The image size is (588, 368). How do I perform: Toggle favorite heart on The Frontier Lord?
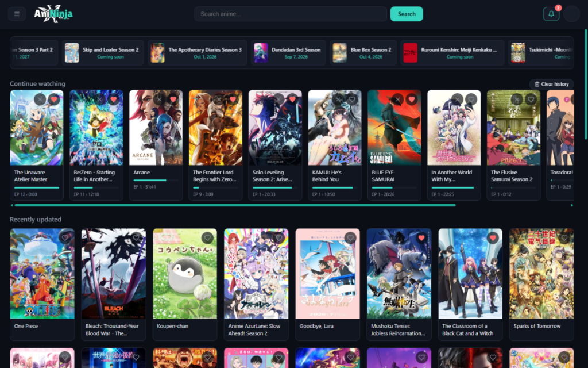(x=233, y=99)
